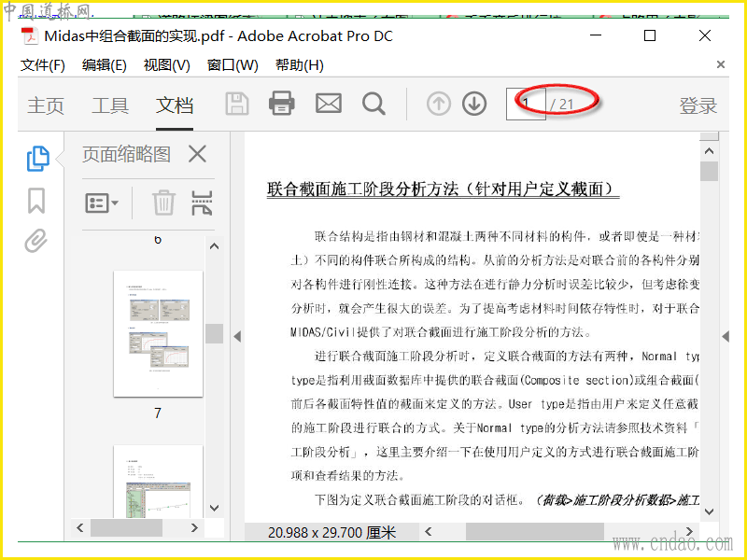Click the 登录 sign-in button
747x560 pixels.
coord(698,105)
